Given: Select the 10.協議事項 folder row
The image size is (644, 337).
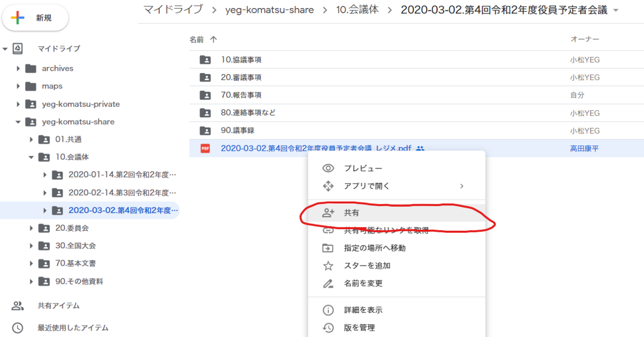Looking at the screenshot, I should [416, 60].
